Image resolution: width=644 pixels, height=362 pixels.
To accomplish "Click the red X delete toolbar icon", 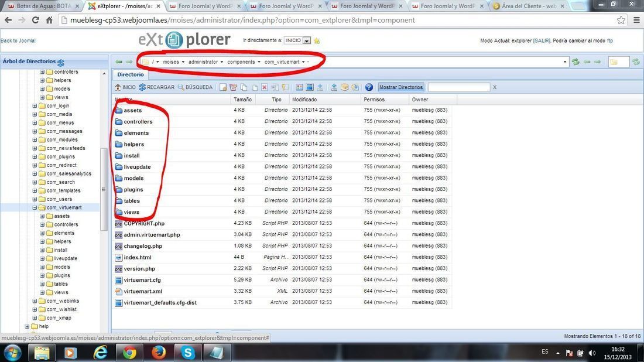I will click(x=265, y=87).
